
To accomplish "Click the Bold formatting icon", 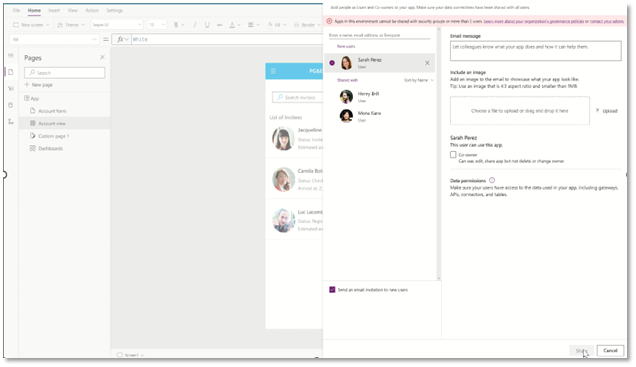I will point(176,25).
